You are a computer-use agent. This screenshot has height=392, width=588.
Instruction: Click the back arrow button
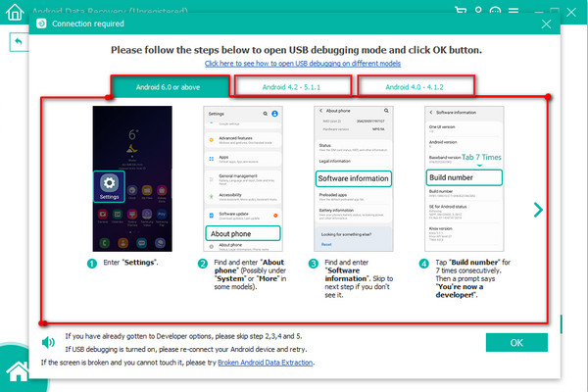click(19, 42)
